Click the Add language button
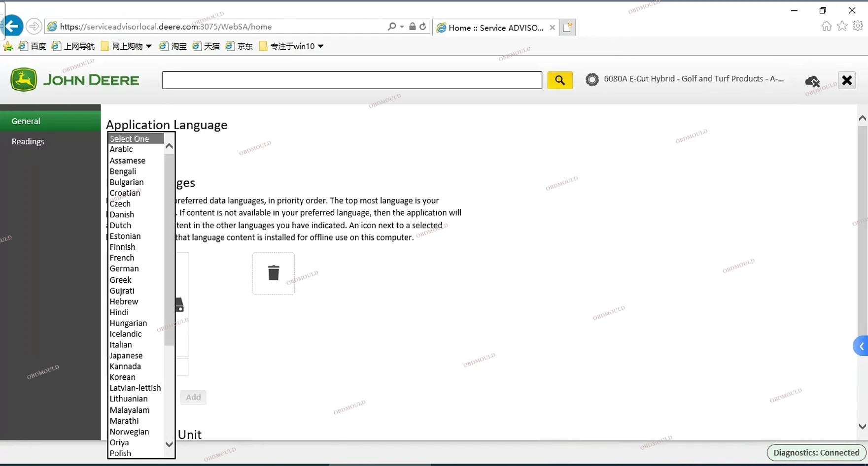Image resolution: width=868 pixels, height=466 pixels. 193,397
